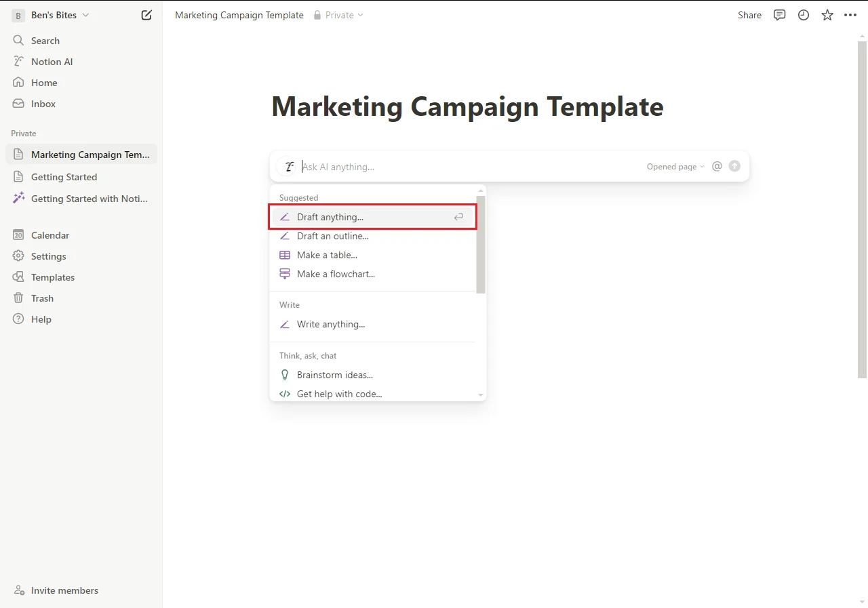Click the lightbulb icon for Brainstorm ideas
The width and height of the screenshot is (868, 608).
[285, 375]
